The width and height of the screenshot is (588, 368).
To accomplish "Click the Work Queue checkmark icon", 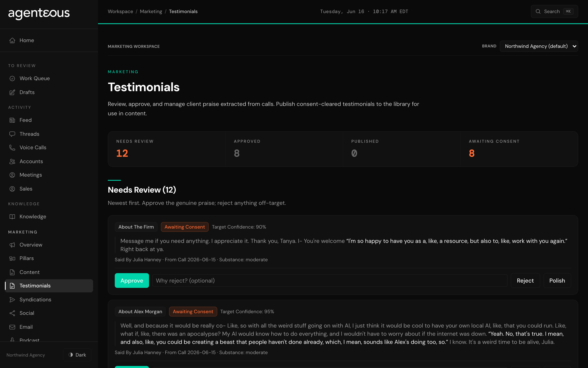I will 12,78.
